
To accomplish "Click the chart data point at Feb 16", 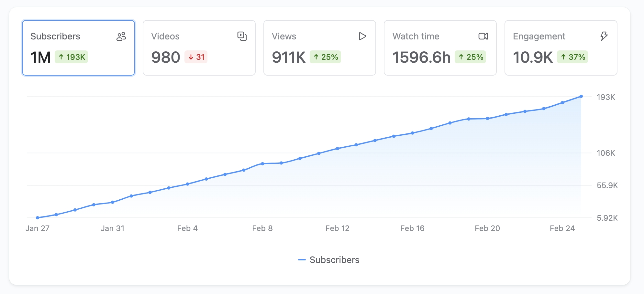I will [x=412, y=133].
